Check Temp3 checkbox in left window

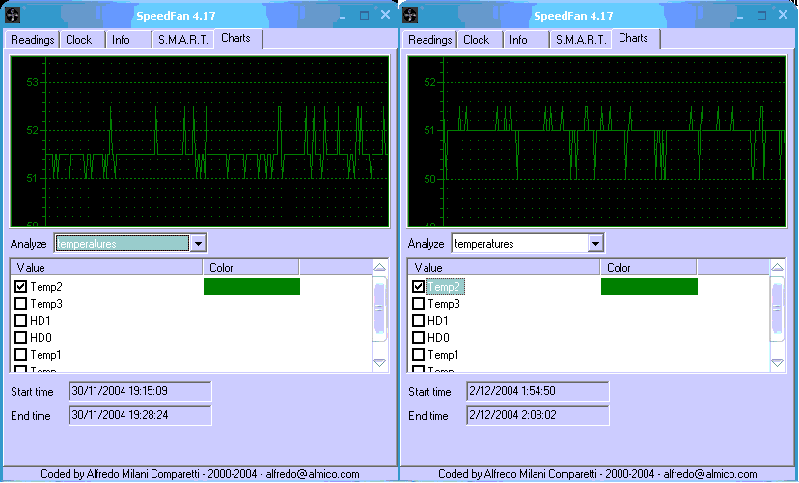click(20, 304)
